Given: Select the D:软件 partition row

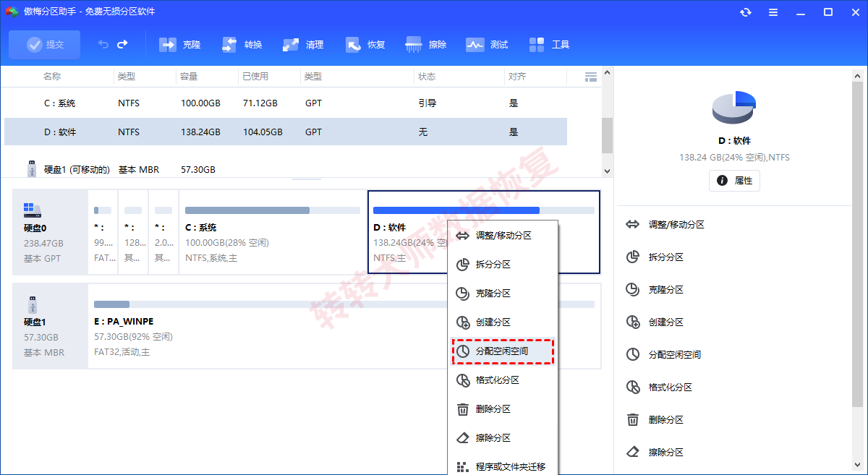Looking at the screenshot, I should (x=286, y=132).
